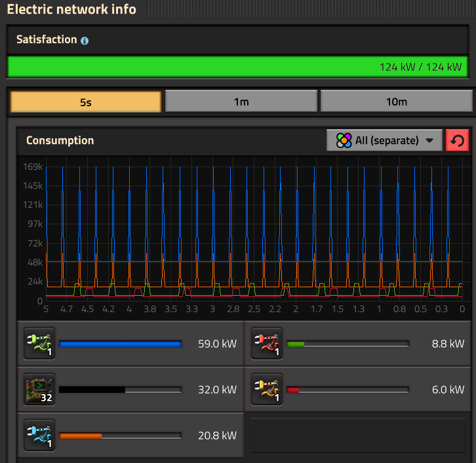Open the All (separate) dropdown arrow
Image resolution: width=476 pixels, height=463 pixels.
429,140
